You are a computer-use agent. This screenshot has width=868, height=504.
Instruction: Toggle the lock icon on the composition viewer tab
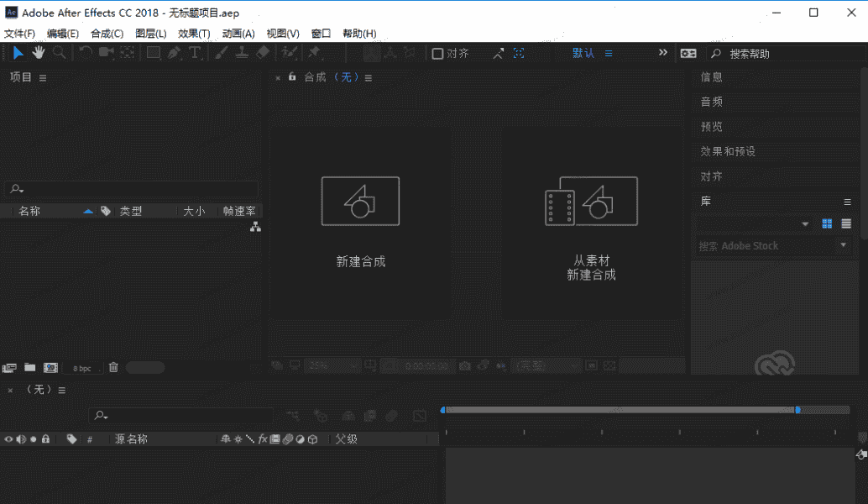click(x=292, y=76)
